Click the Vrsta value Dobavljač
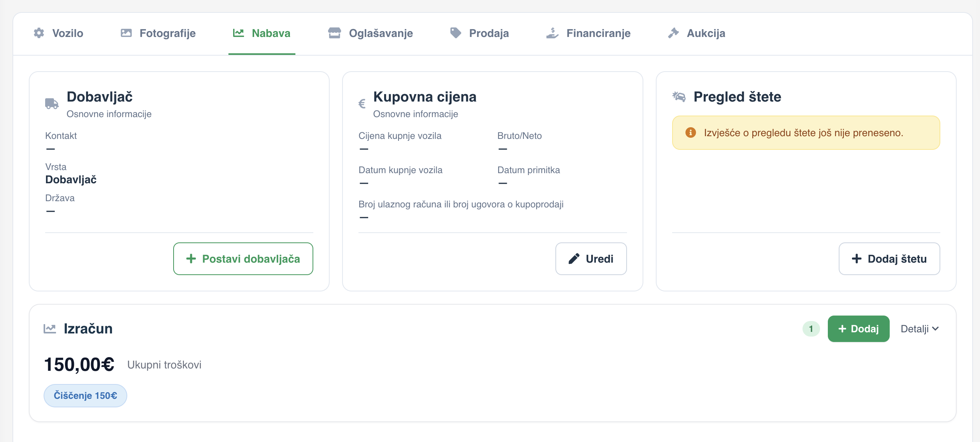This screenshot has width=980, height=442. [71, 180]
